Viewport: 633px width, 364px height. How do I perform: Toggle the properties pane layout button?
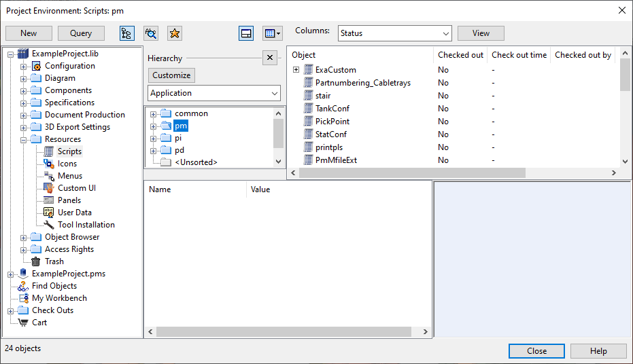click(246, 33)
